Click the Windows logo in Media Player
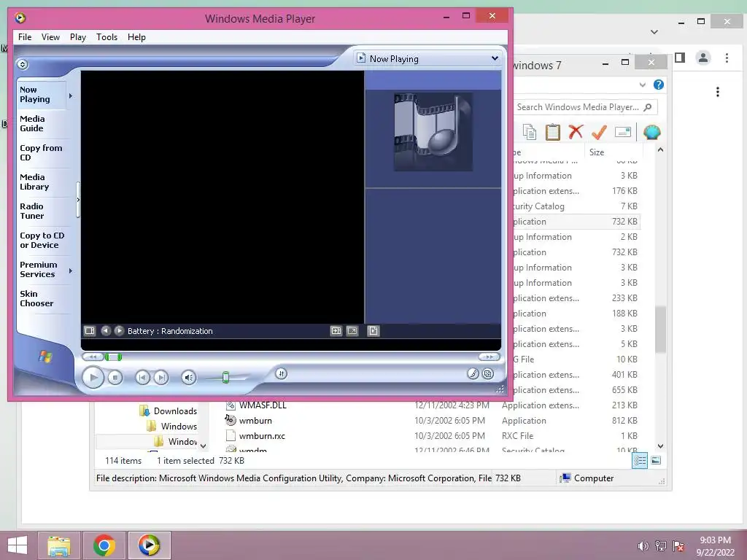 pos(45,356)
